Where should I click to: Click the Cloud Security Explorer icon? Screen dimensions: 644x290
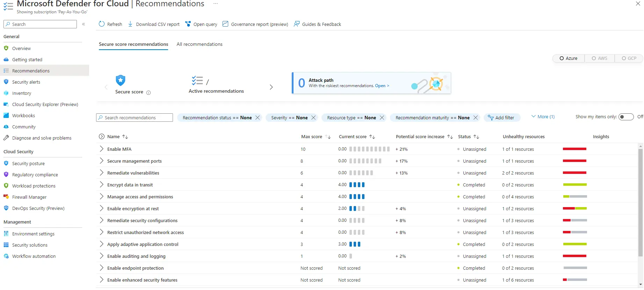coord(6,104)
